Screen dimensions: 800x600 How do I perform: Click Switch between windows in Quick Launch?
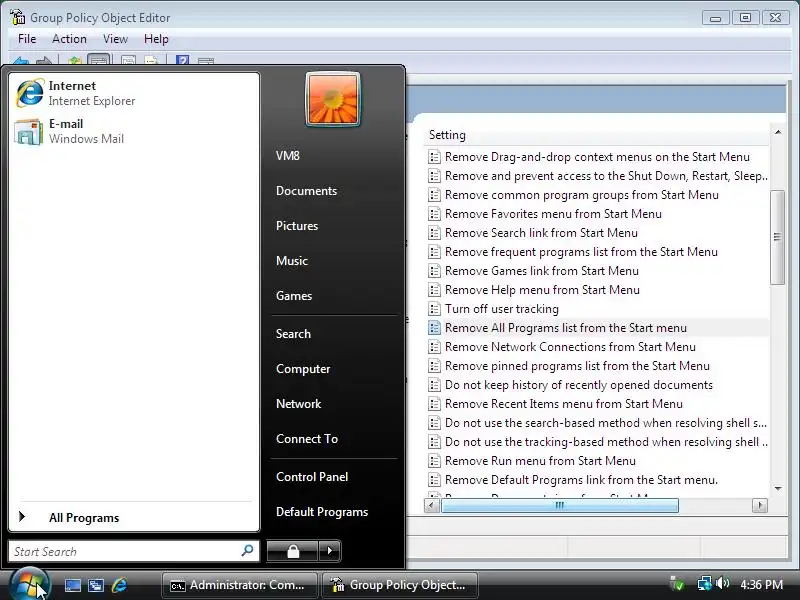click(x=96, y=585)
